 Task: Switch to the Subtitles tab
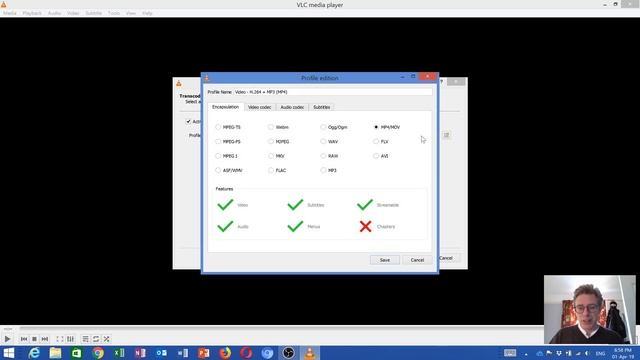click(322, 107)
